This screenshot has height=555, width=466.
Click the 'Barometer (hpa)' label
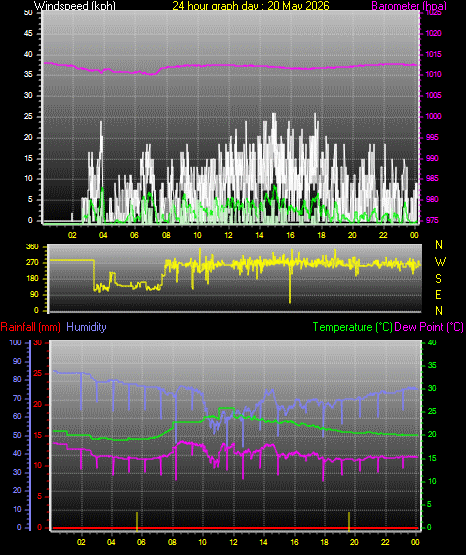pos(409,6)
